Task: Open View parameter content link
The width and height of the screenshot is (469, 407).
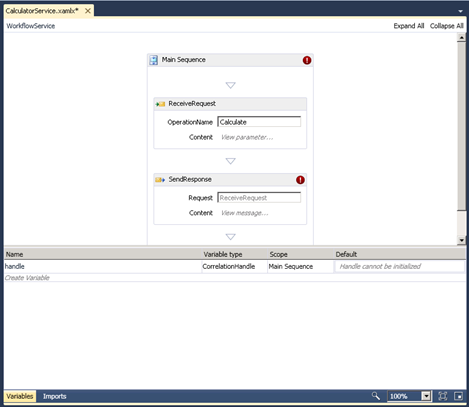Action: [247, 137]
